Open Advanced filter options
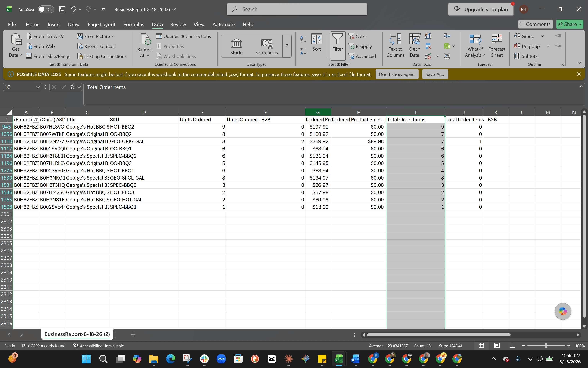 tap(362, 56)
